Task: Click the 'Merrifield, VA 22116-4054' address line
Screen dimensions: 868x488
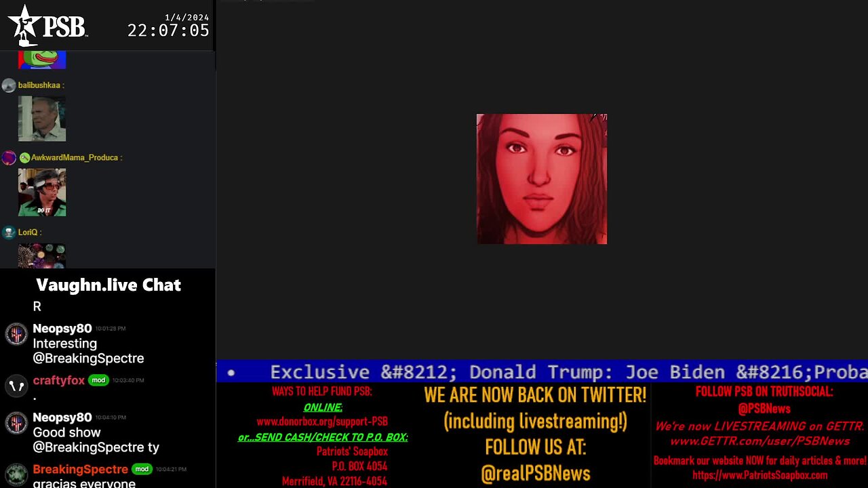Action: pyautogui.click(x=335, y=481)
